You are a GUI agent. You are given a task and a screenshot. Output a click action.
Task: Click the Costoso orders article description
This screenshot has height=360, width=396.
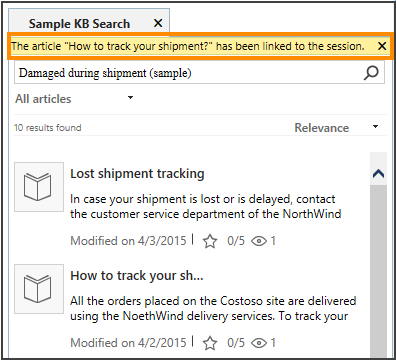coord(213,308)
